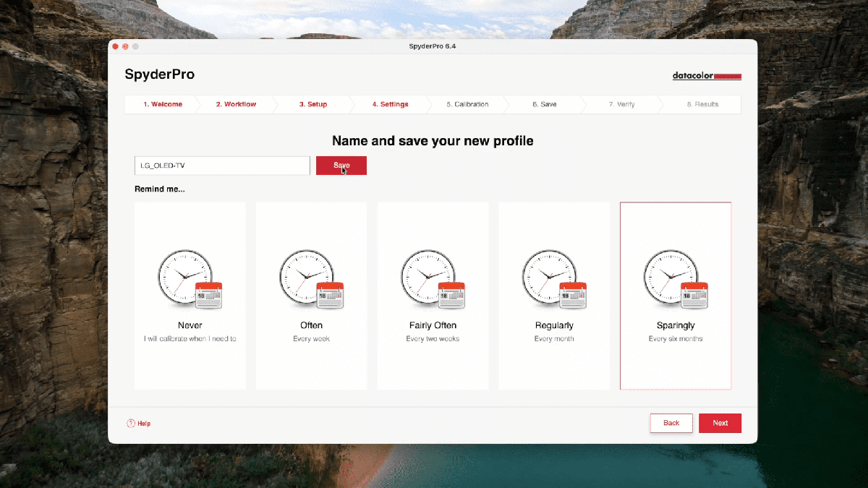Click the clock icon for Fairly Often
This screenshot has height=488, width=868.
pos(433,279)
